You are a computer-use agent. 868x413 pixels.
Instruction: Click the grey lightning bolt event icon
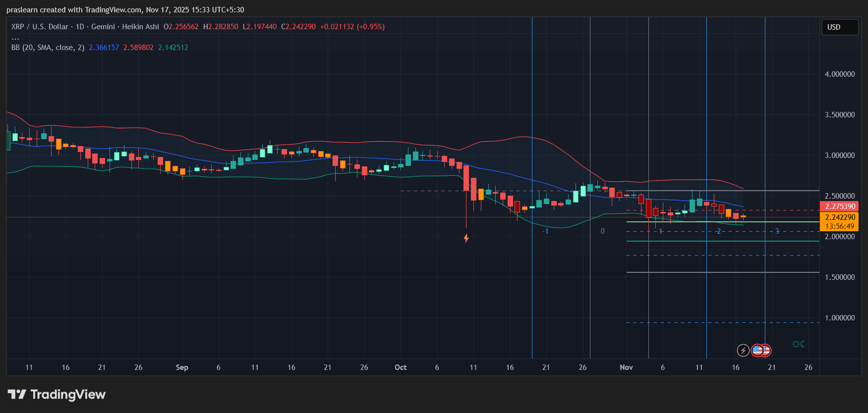(x=743, y=351)
